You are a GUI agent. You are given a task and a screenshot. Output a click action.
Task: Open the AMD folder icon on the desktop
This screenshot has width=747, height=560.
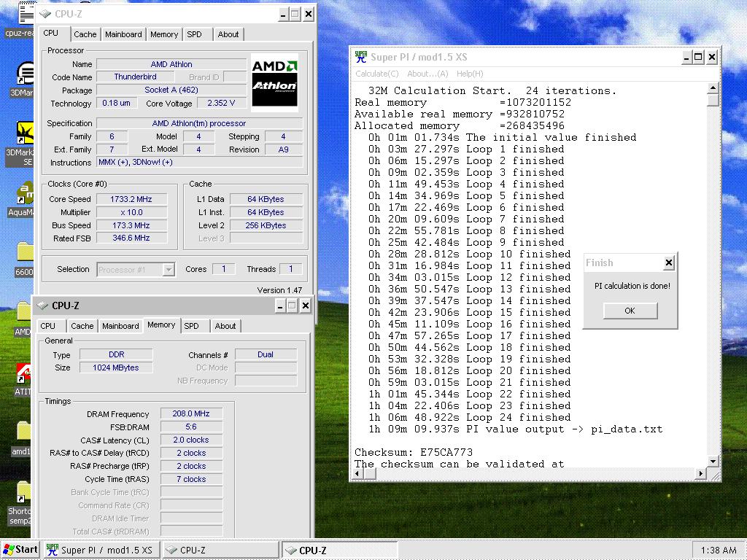pyautogui.click(x=25, y=311)
